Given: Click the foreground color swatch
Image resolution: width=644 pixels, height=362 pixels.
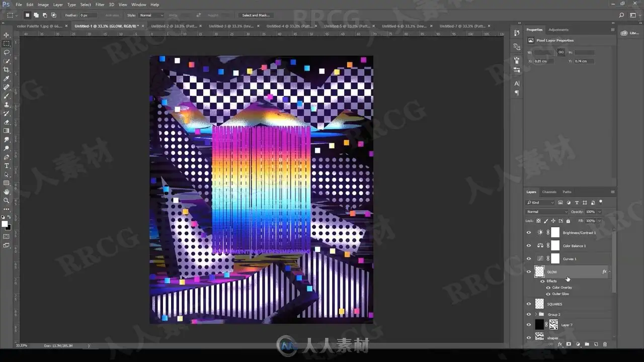Looking at the screenshot, I should click(5, 224).
